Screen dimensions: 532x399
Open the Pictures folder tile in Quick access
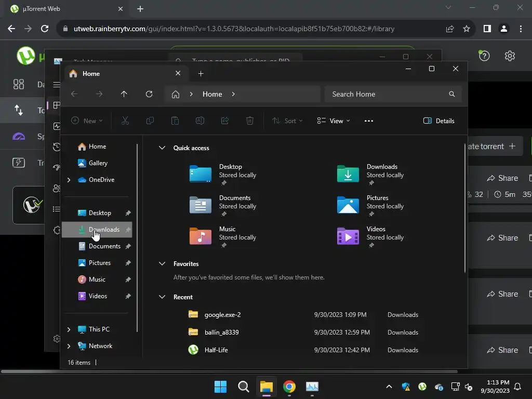click(370, 205)
